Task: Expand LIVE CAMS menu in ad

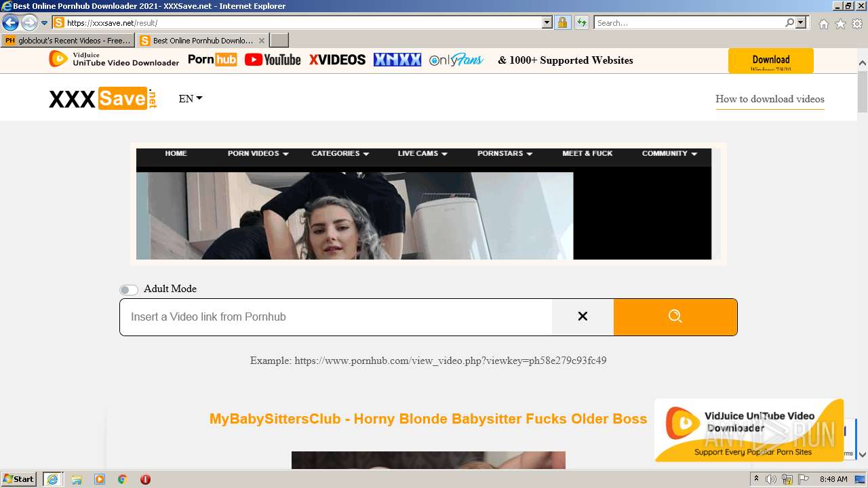Action: pos(422,153)
